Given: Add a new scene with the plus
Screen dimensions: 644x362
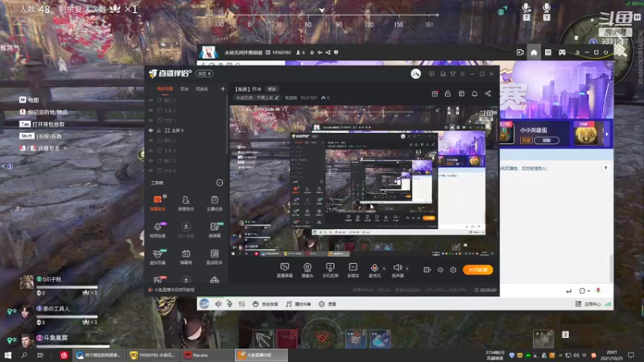Looking at the screenshot, I should [x=223, y=88].
